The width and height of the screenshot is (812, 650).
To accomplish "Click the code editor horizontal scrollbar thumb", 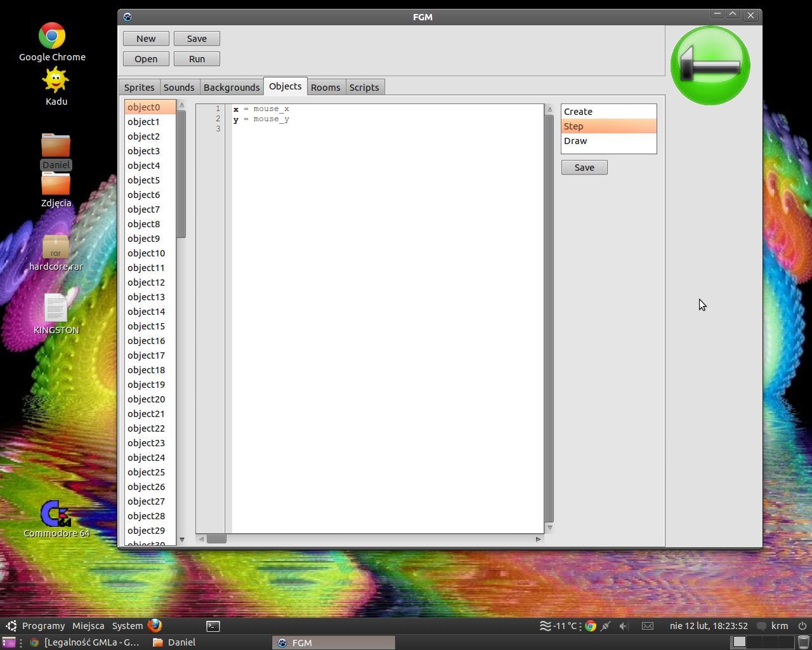I will point(216,539).
